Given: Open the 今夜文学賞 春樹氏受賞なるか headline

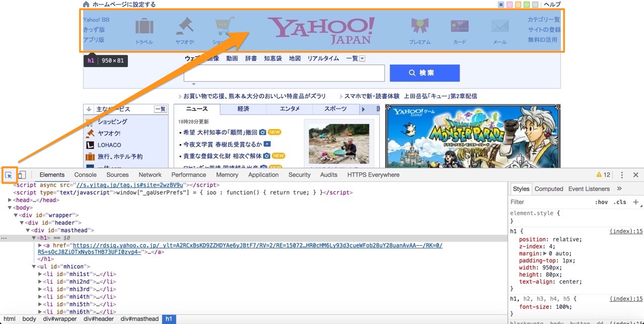Looking at the screenshot, I should (x=222, y=144).
